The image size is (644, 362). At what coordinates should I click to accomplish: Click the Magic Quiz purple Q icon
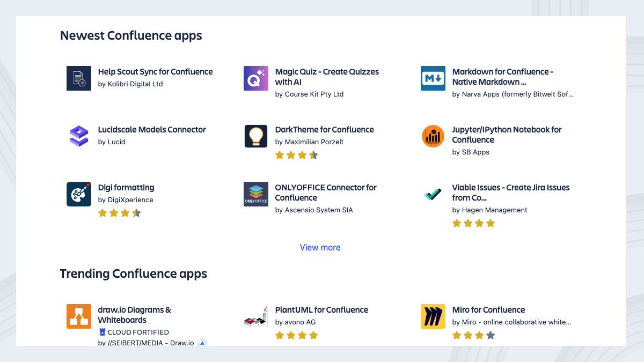point(256,78)
